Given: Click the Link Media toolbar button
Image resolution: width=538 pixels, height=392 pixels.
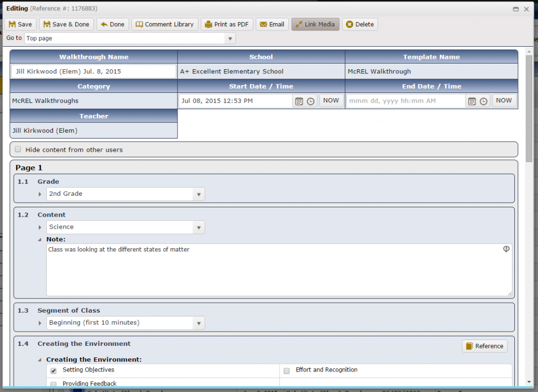Looking at the screenshot, I should pyautogui.click(x=315, y=24).
